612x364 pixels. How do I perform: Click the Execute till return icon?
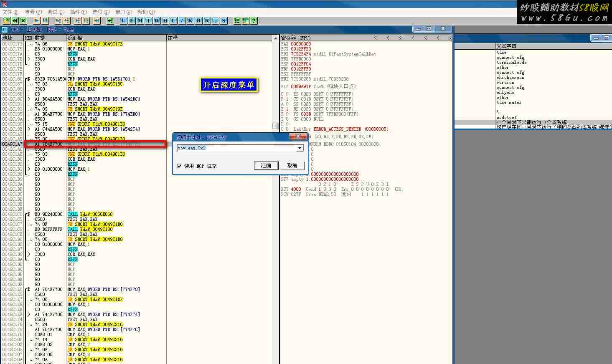pos(96,20)
